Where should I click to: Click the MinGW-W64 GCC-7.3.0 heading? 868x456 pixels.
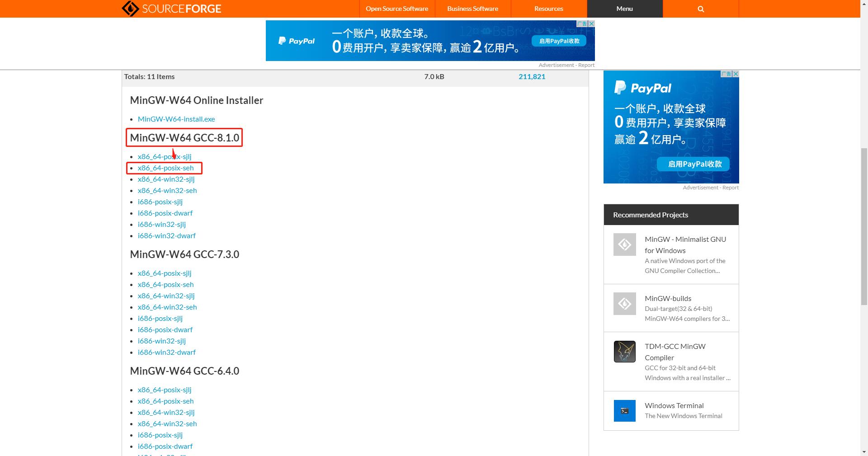coord(184,254)
